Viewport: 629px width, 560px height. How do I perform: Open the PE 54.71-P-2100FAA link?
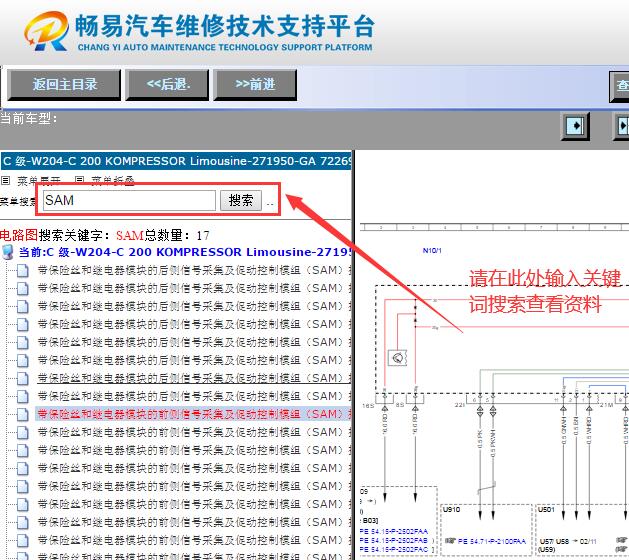tap(492, 541)
